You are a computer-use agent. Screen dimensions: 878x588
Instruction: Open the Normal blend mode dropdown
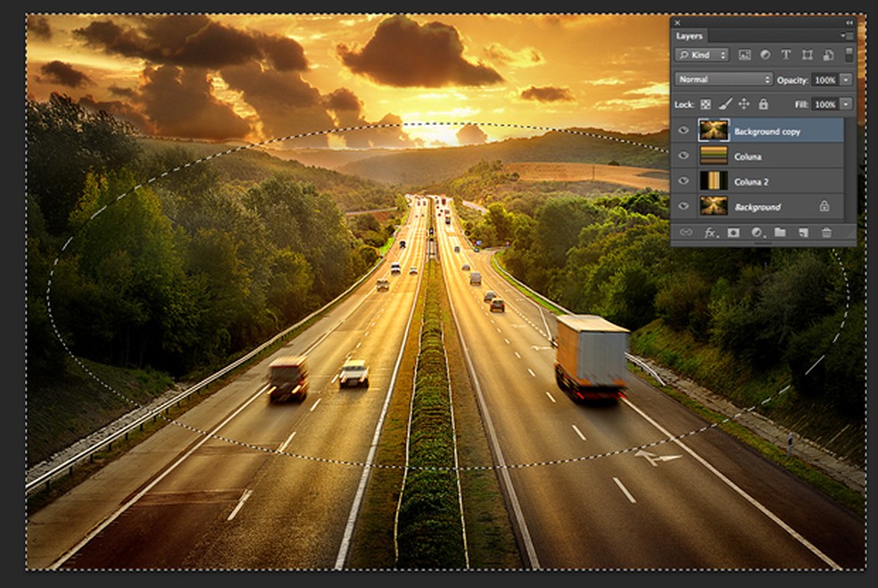click(x=724, y=79)
